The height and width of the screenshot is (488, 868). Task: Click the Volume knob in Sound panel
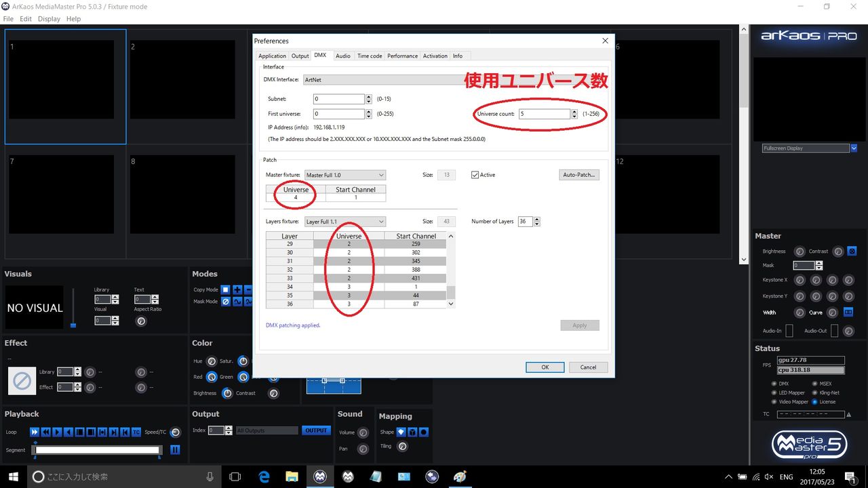(363, 432)
